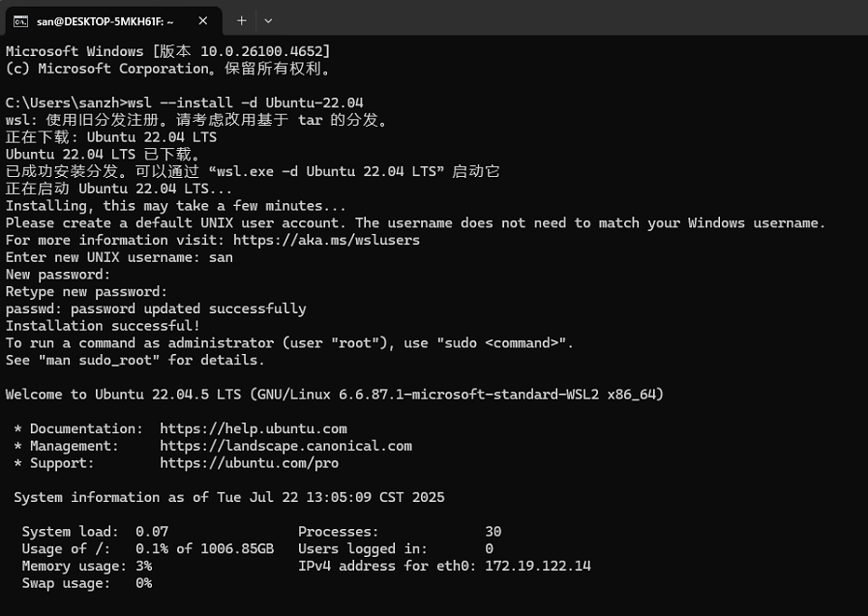The width and height of the screenshot is (868, 616).
Task: Click the Enter new UNIX username line
Action: tap(116, 256)
